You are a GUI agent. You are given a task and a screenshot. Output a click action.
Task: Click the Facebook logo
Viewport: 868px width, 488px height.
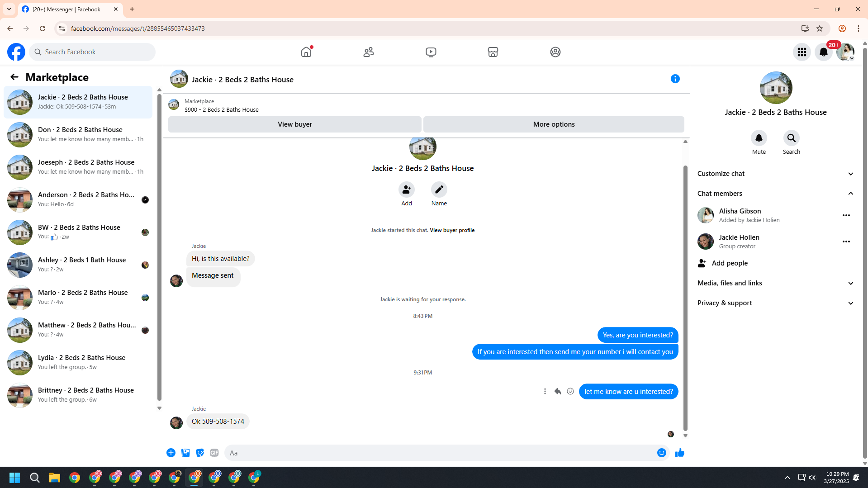[16, 52]
